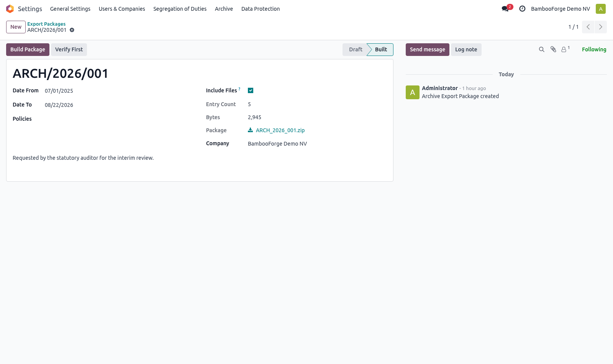Click the Include Files help tooltip mark
Screen dimensions: 613x364
(x=239, y=89)
